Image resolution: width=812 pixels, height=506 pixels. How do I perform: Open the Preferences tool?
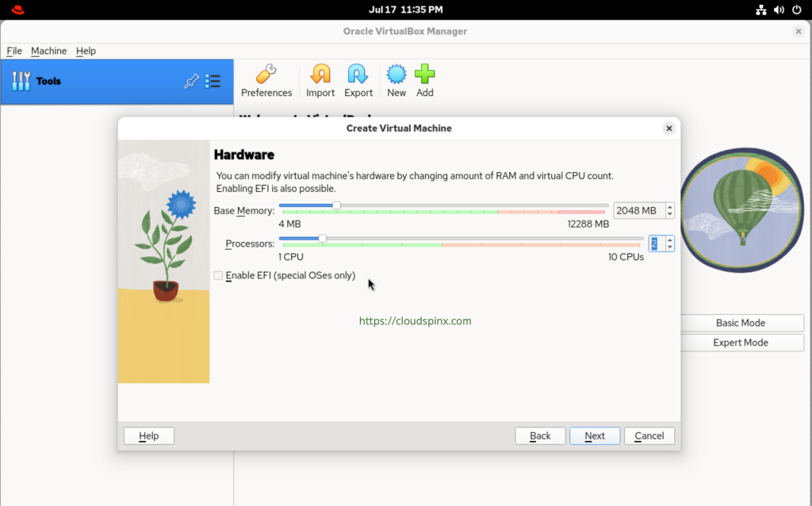click(266, 81)
